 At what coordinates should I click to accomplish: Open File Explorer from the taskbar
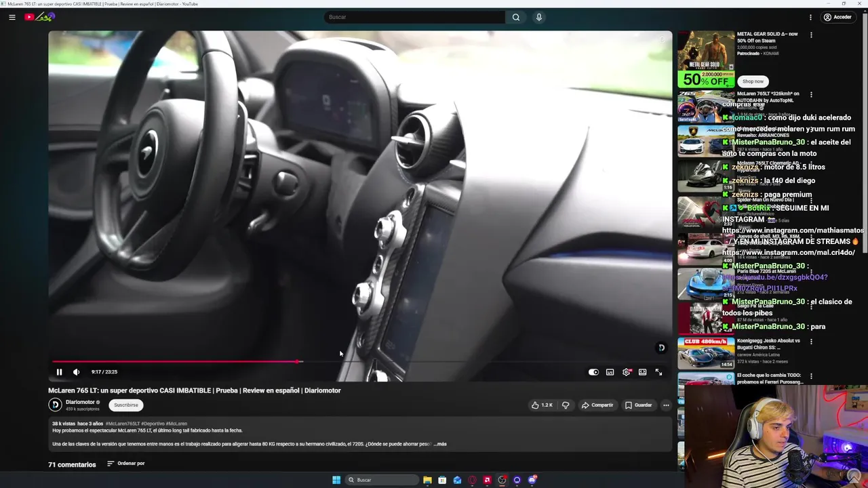427,480
